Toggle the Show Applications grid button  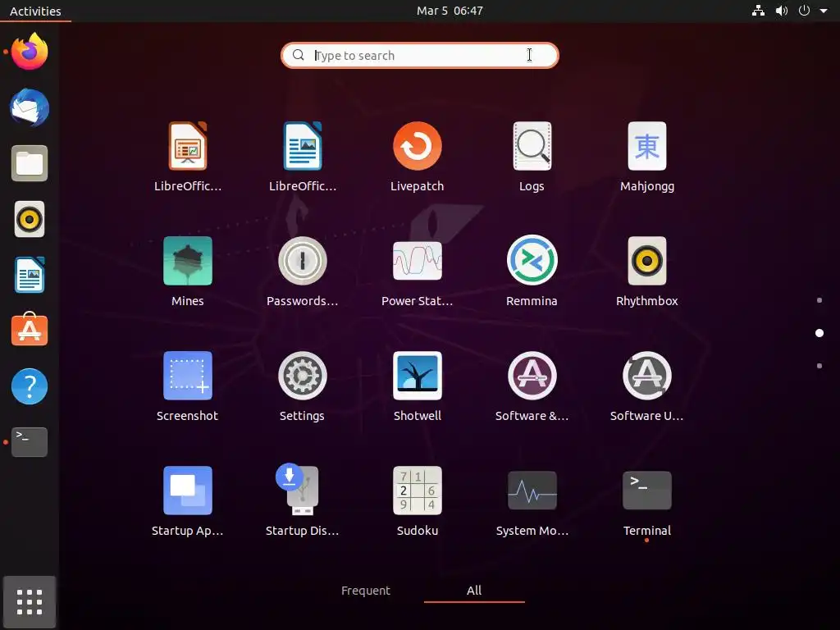[x=30, y=601]
